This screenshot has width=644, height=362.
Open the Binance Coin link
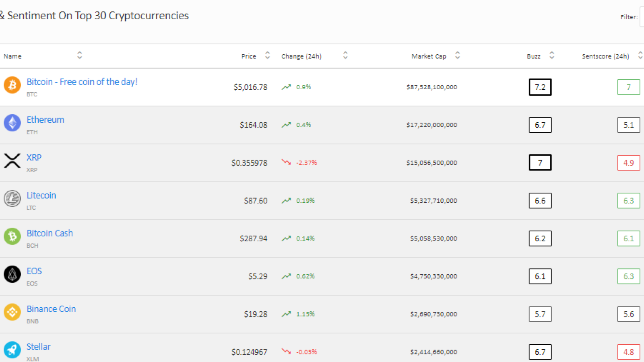(x=51, y=309)
